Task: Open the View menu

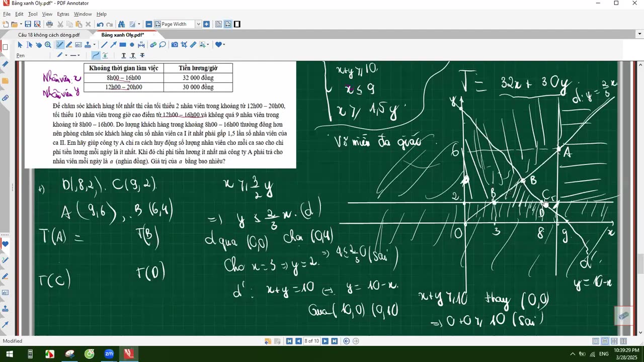Action: pos(47,14)
